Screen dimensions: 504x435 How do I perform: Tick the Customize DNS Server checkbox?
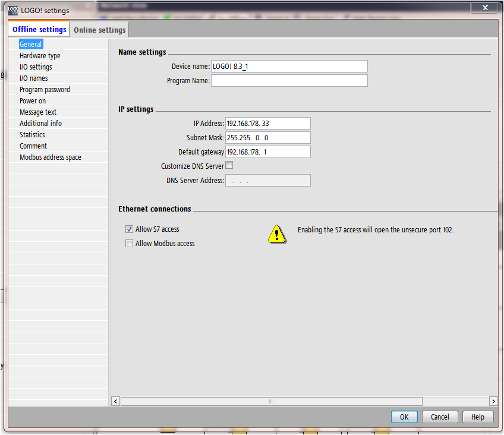(x=229, y=166)
